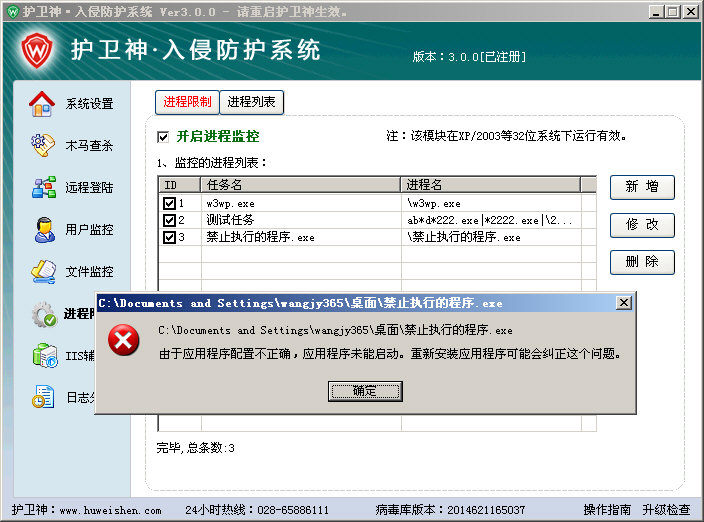This screenshot has height=522, width=704.
Task: Select 文件监控 in the sidebar
Action: (x=89, y=272)
